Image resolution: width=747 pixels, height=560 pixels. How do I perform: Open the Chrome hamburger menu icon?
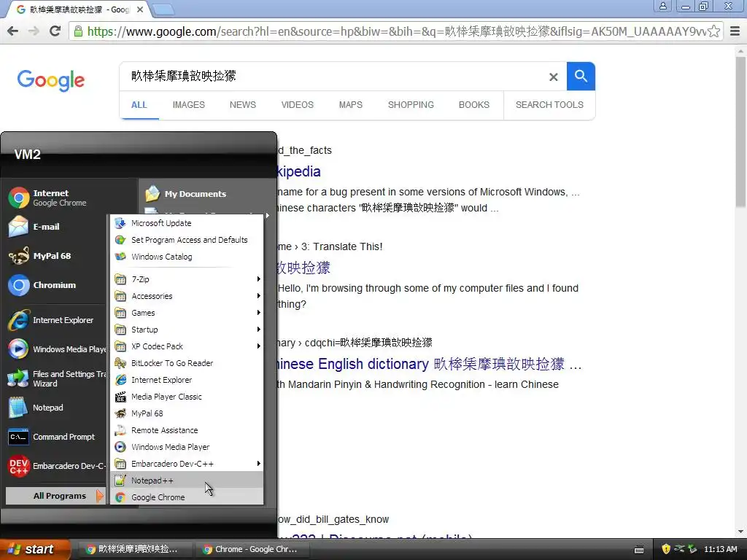735,31
